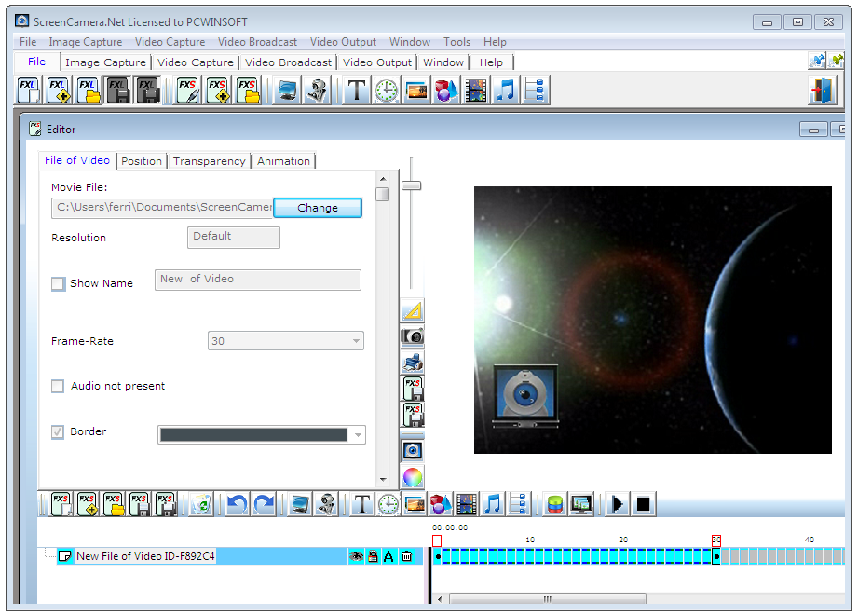The image size is (858, 616).
Task: Click the Show Name text field
Action: coord(258,280)
